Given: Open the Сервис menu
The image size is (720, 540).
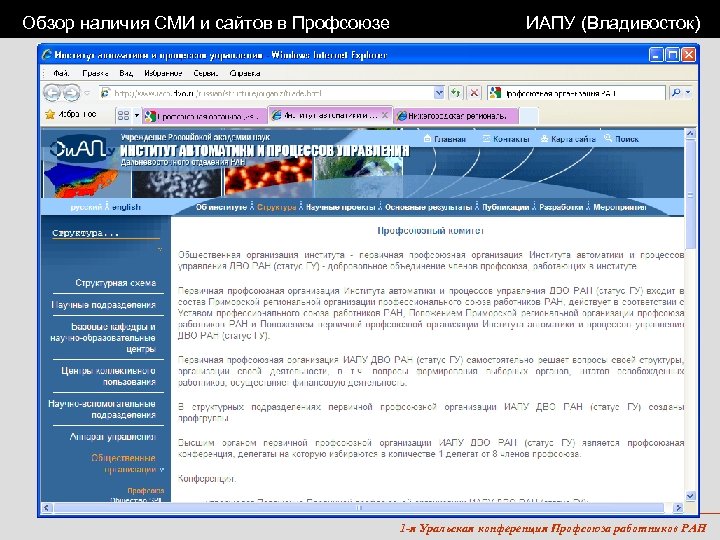Looking at the screenshot, I should pyautogui.click(x=205, y=73).
